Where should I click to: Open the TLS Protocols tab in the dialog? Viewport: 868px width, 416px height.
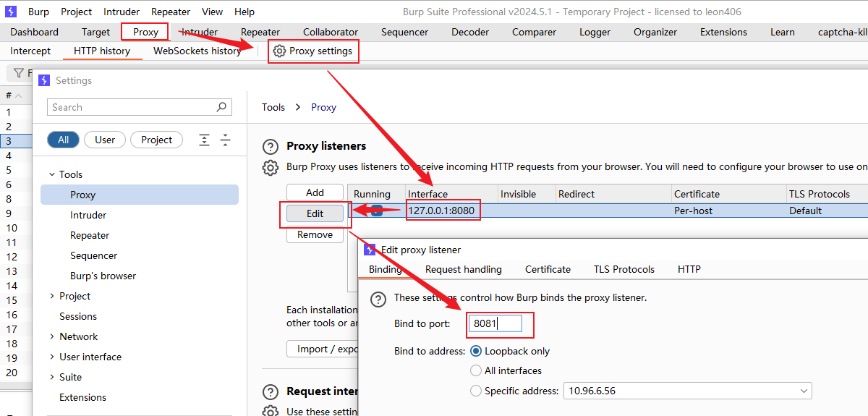tap(624, 269)
